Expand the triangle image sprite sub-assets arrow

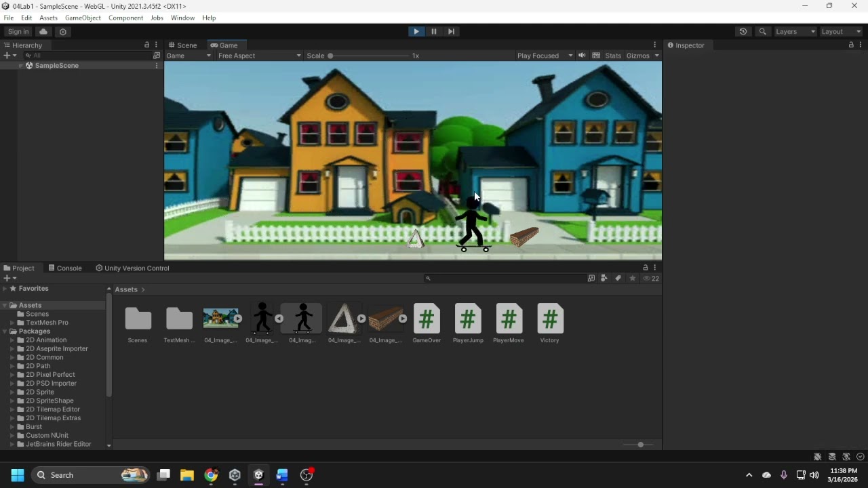click(361, 319)
